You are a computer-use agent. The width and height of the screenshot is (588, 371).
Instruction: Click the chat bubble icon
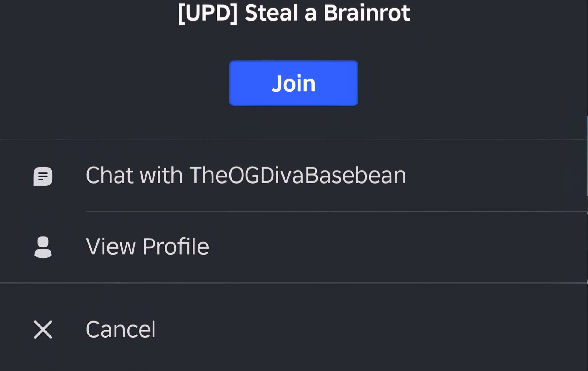[x=43, y=176]
